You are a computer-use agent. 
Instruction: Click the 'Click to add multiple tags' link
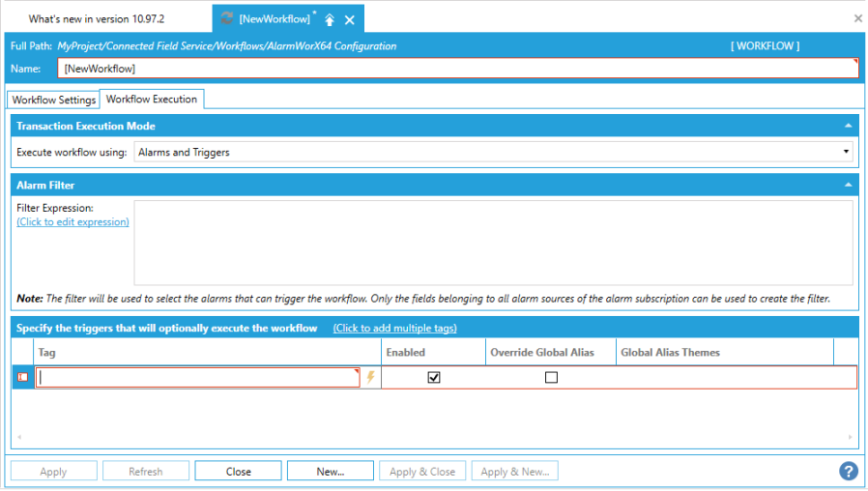coord(394,329)
